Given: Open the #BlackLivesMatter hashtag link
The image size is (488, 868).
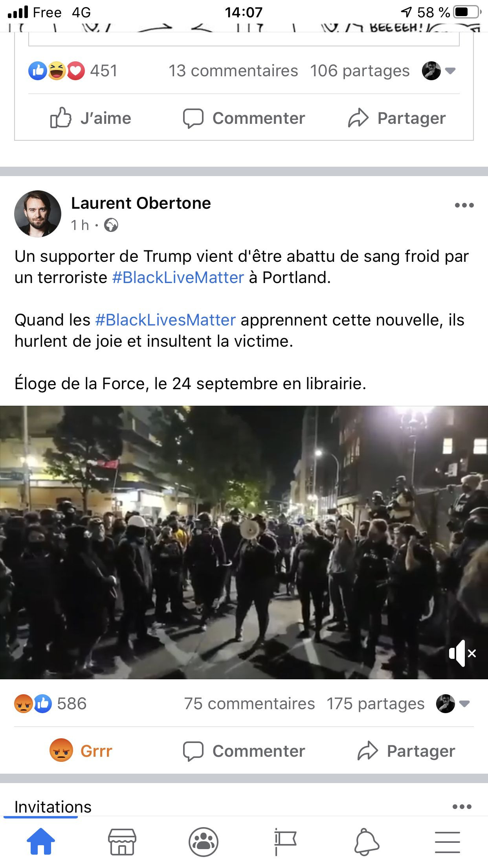Looking at the screenshot, I should click(x=165, y=320).
